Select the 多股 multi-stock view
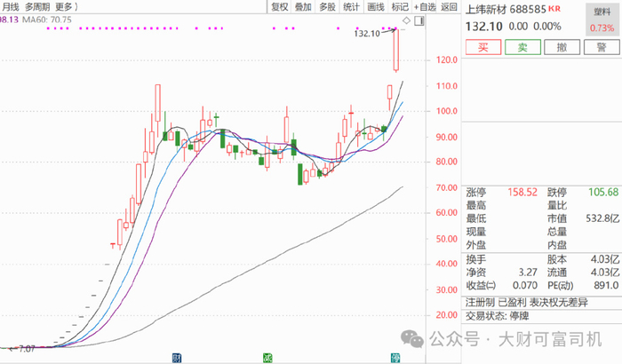This screenshot has height=364, width=622. click(327, 7)
